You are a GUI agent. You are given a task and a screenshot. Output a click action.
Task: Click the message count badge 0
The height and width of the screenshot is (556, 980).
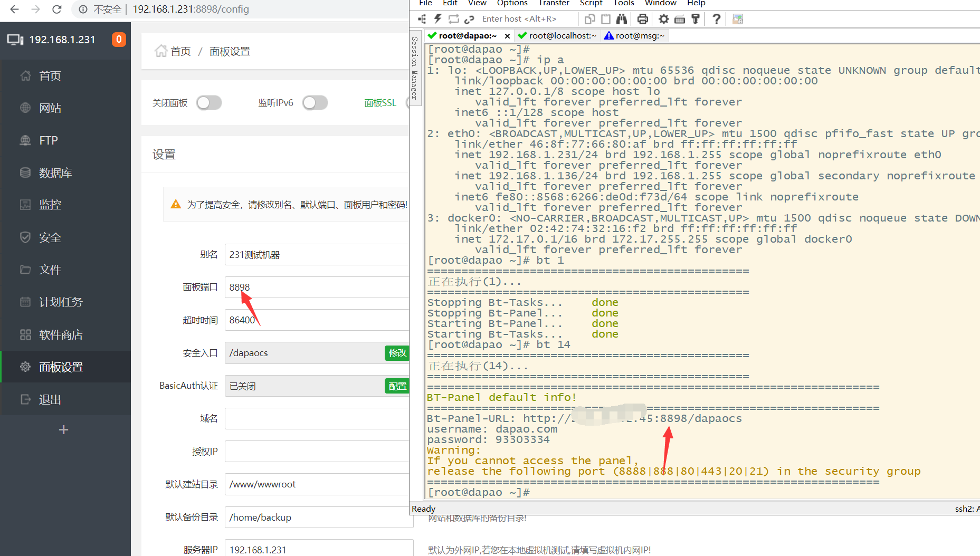[119, 40]
